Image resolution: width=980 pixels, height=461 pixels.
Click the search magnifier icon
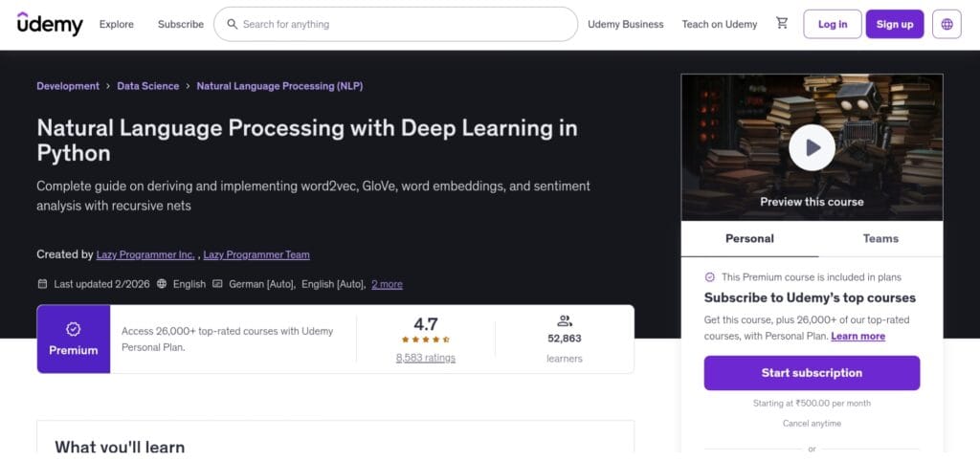(x=232, y=24)
